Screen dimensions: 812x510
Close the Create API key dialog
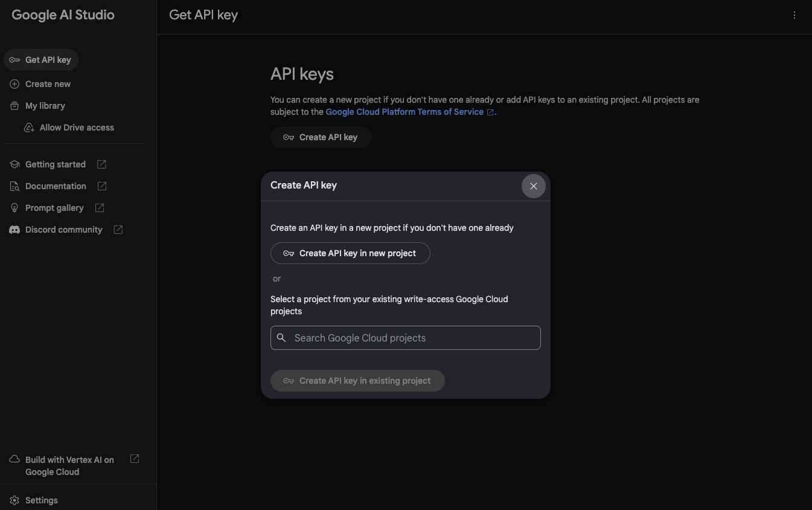tap(534, 186)
